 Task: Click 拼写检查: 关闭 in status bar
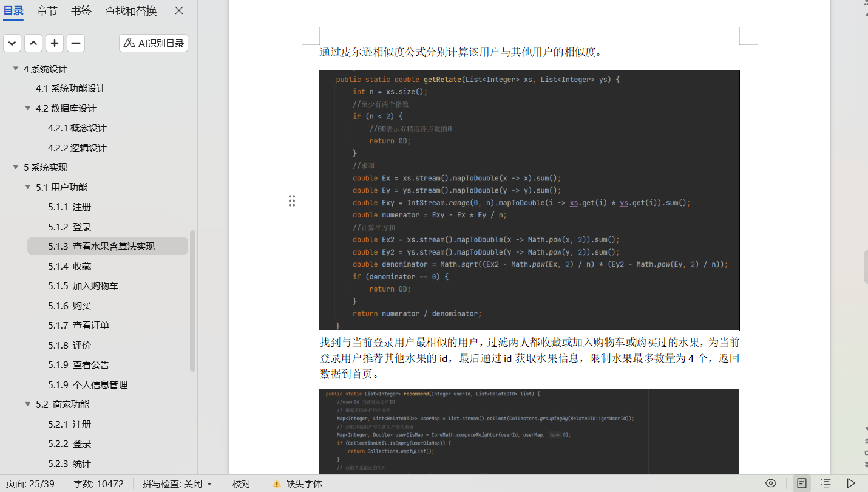click(x=172, y=484)
